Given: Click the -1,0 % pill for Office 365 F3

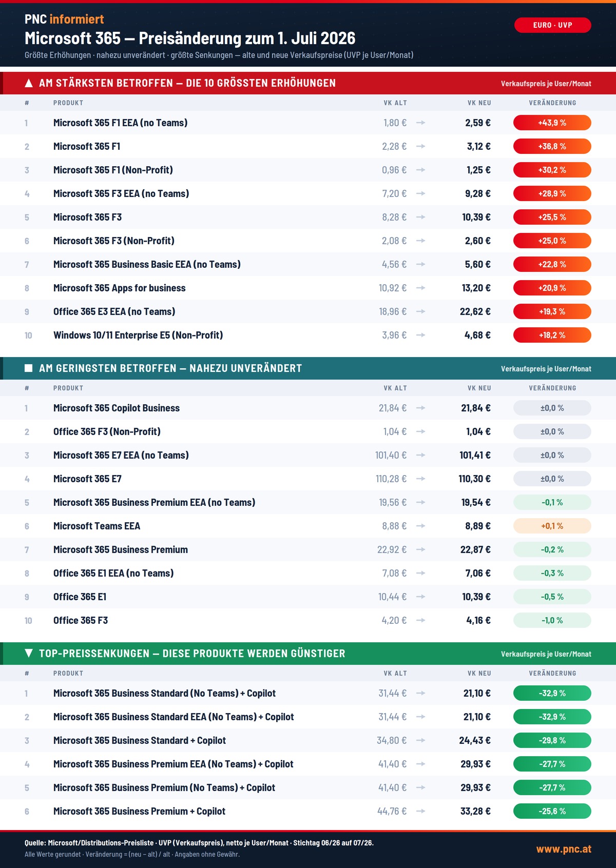Looking at the screenshot, I should click(x=552, y=620).
